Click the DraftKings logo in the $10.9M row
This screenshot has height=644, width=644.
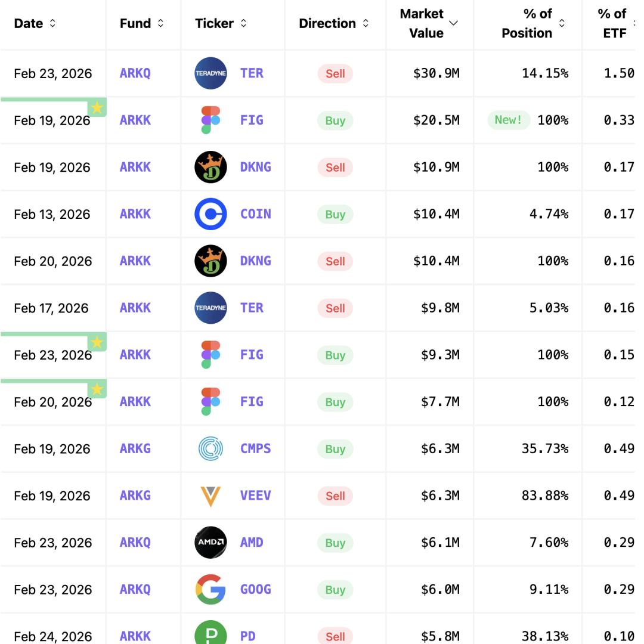210,168
